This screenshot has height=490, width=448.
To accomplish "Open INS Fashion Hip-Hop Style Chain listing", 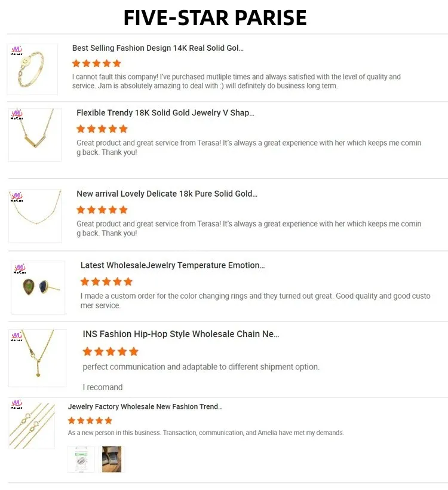I will [181, 334].
